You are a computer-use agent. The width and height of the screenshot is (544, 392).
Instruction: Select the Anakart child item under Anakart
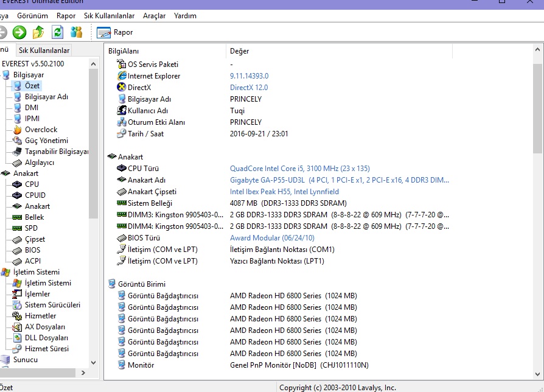[38, 206]
